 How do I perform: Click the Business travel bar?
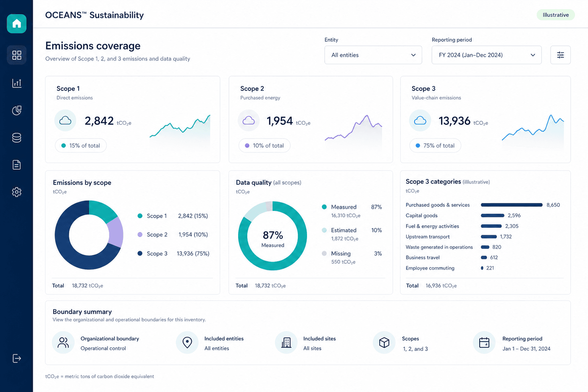tap(484, 258)
